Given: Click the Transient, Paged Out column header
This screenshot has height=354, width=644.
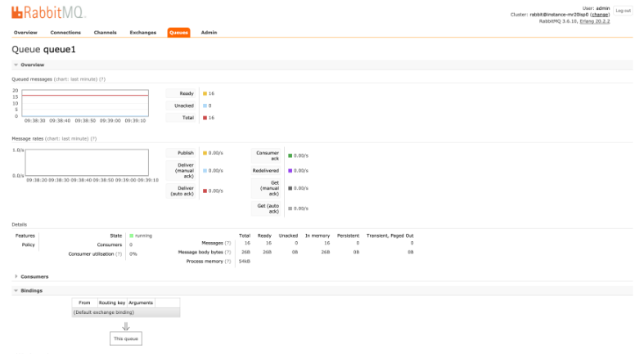Looking at the screenshot, I should click(x=390, y=235).
